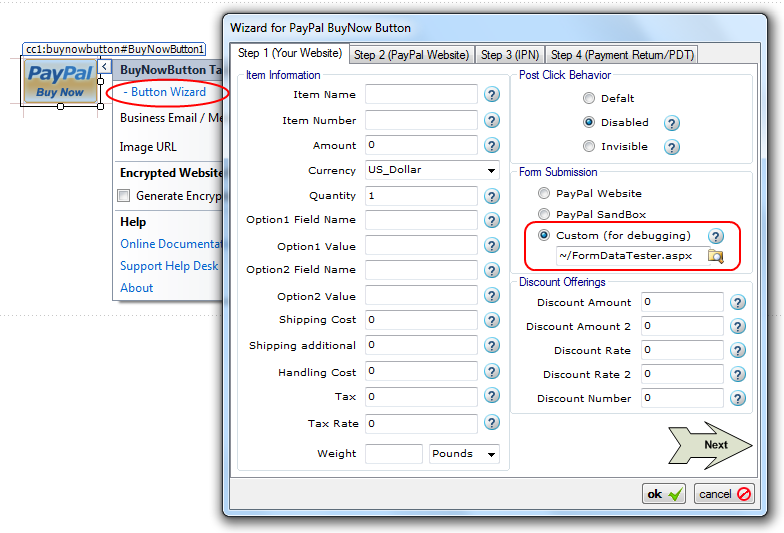Screen dimensions: 784x533
Task: Click help icon next to Invisible option
Action: 672,147
